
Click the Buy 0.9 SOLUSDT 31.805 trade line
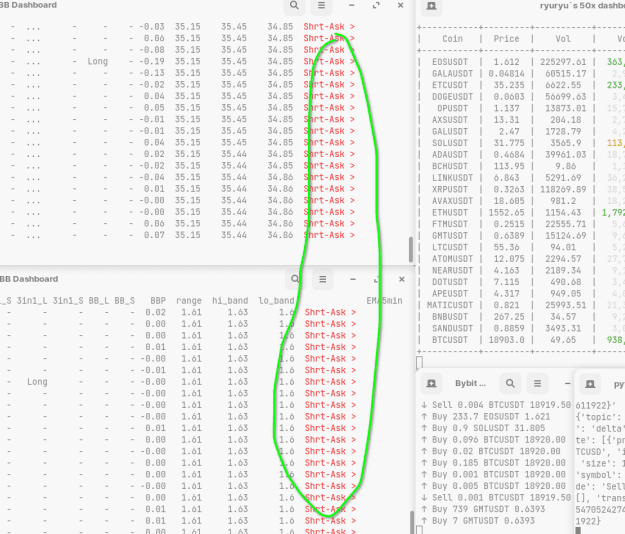483,428
